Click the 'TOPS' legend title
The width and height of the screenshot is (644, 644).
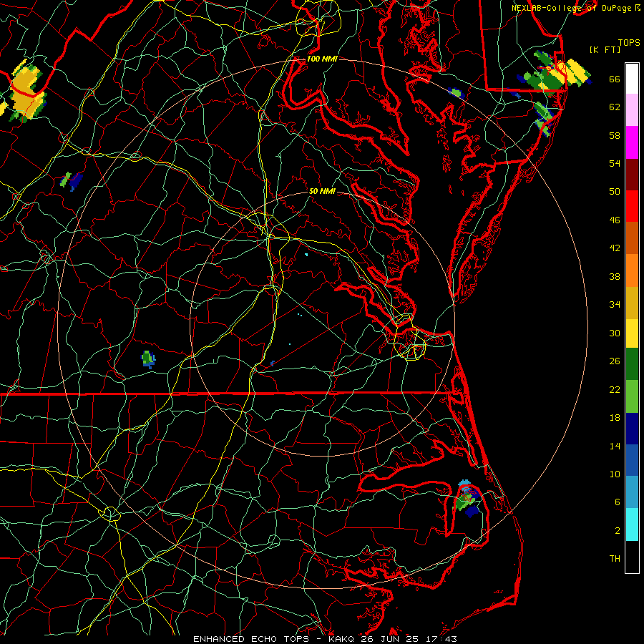click(629, 43)
